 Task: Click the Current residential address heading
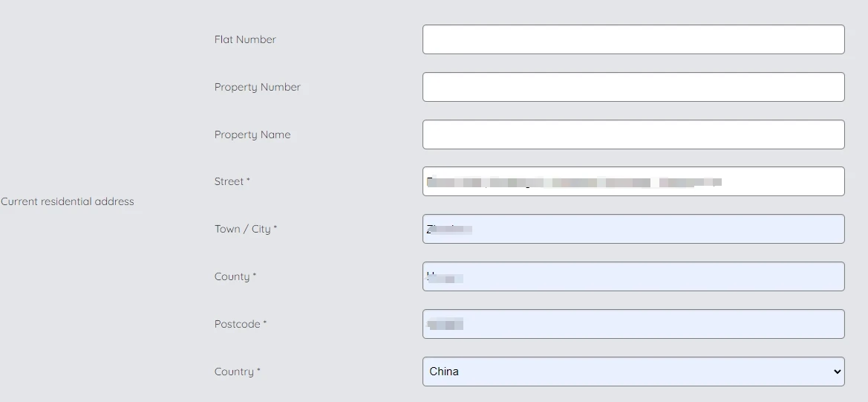point(68,201)
